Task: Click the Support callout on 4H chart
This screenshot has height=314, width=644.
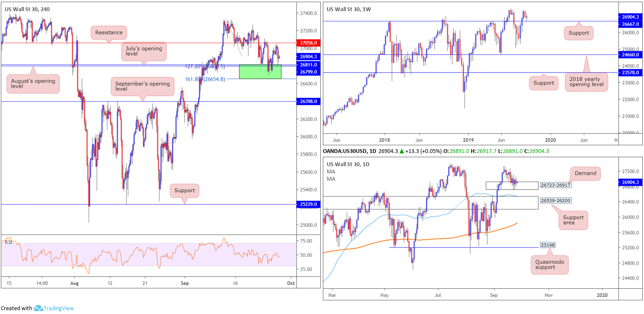Action: [184, 191]
